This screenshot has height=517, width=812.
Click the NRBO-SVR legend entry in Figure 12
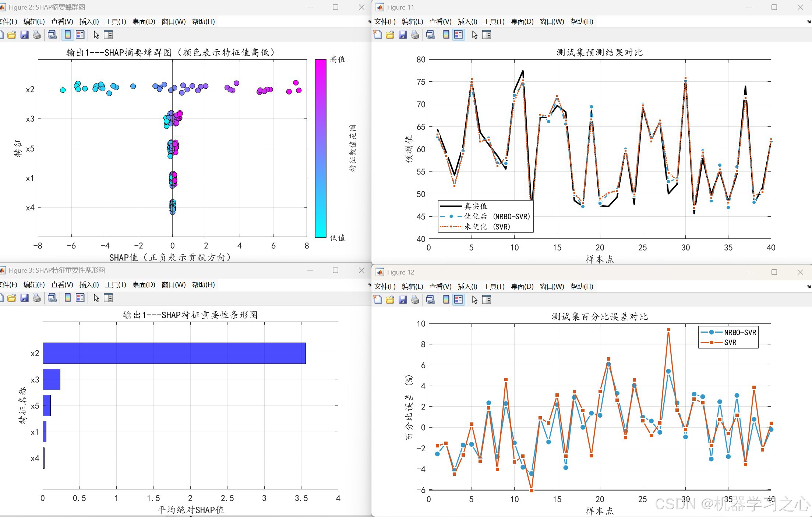click(739, 332)
